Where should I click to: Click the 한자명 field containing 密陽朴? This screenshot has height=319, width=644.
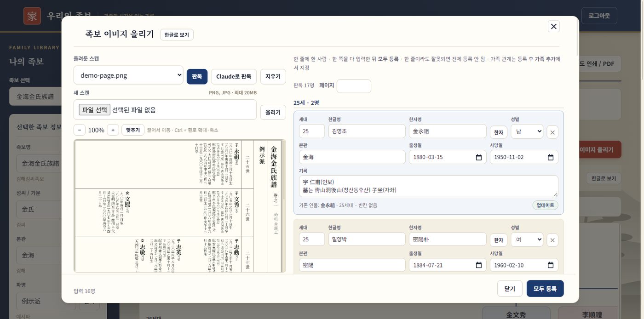pos(448,239)
